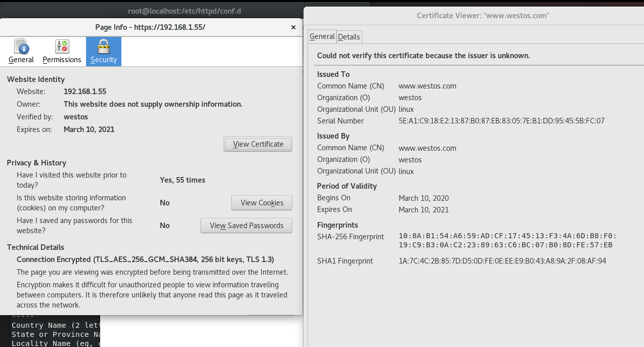Select the SHA-256 Fingerprint value
644x347 pixels.
(x=507, y=240)
